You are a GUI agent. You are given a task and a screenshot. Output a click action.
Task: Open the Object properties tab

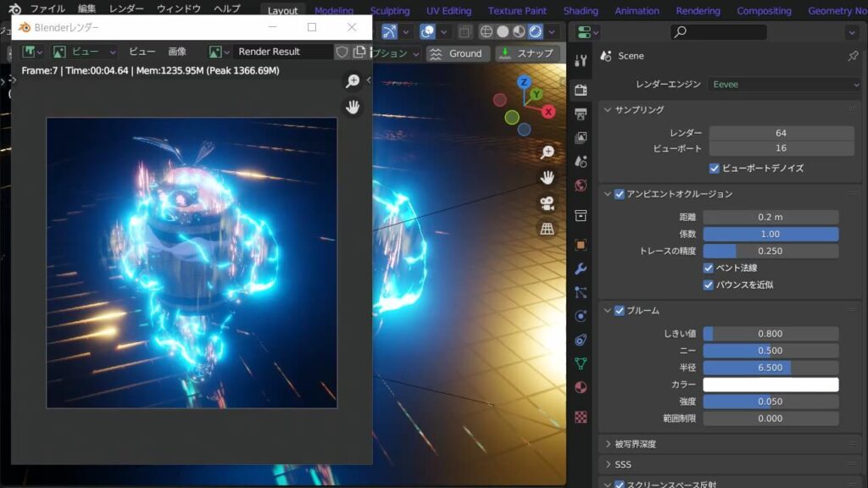point(581,244)
